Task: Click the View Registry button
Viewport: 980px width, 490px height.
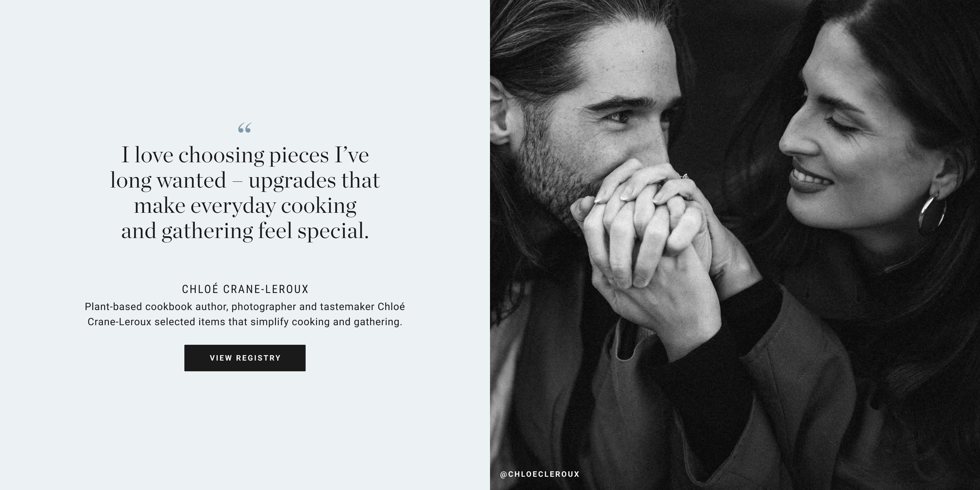Action: [245, 358]
